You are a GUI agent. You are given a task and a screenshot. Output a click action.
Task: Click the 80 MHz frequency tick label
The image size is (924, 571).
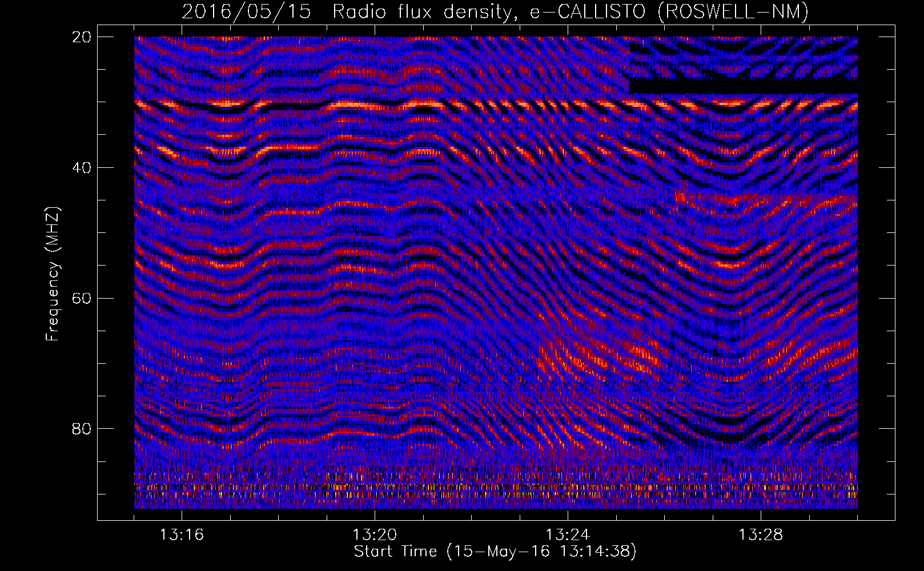[x=82, y=429]
